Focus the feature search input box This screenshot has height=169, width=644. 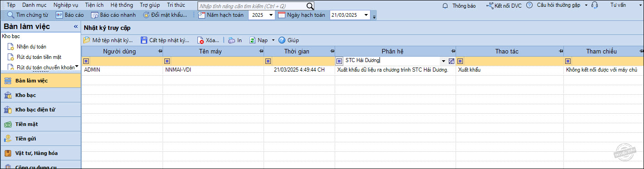point(252,6)
